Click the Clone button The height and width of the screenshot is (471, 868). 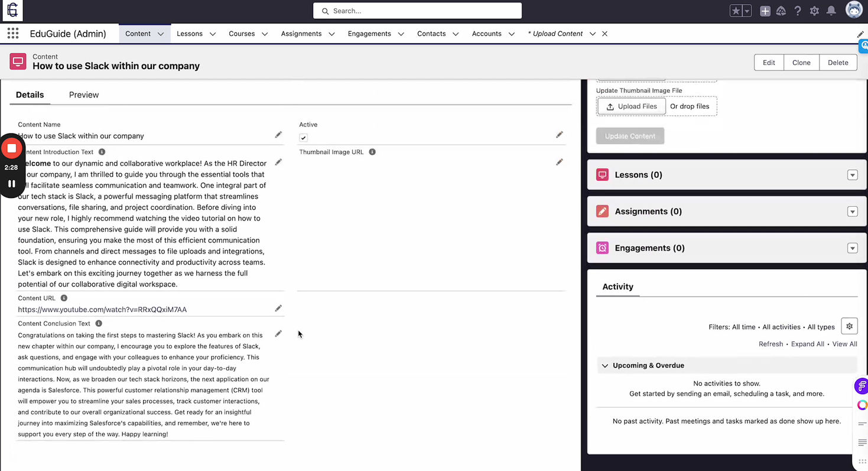[801, 63]
